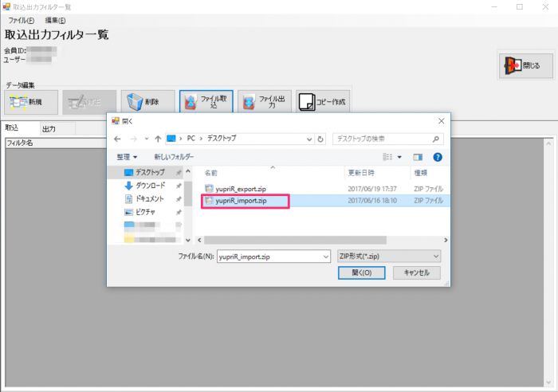Open the ファイル名 filename combo box arrow
Screen dimensions: 558x392
(324, 256)
